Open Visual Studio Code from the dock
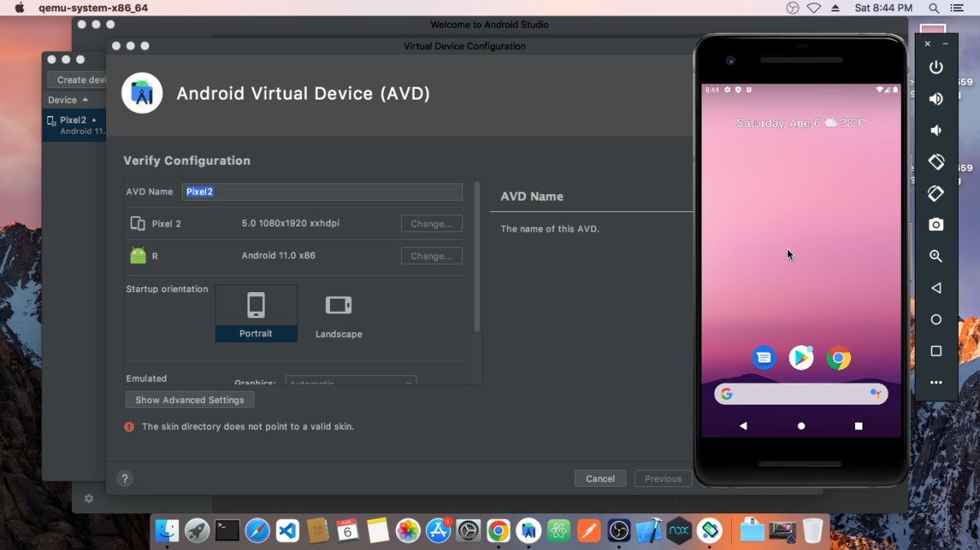This screenshot has height=550, width=980. (287, 530)
